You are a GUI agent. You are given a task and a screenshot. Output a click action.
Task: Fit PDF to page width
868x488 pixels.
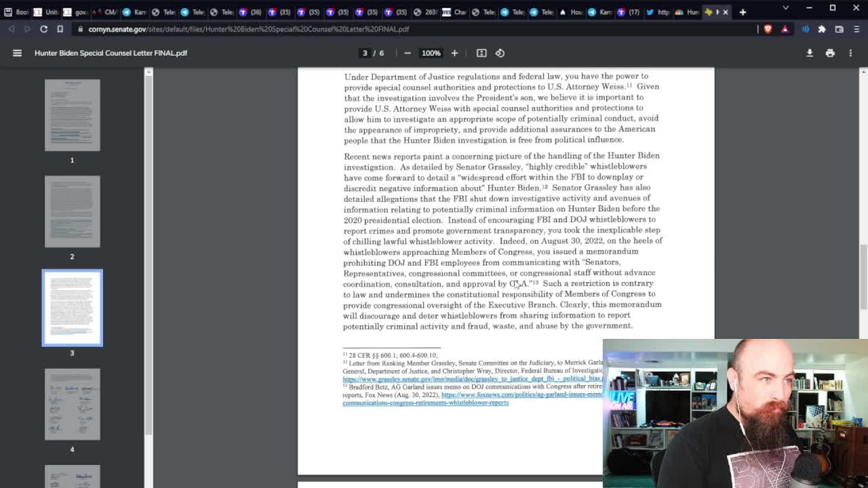tap(481, 53)
